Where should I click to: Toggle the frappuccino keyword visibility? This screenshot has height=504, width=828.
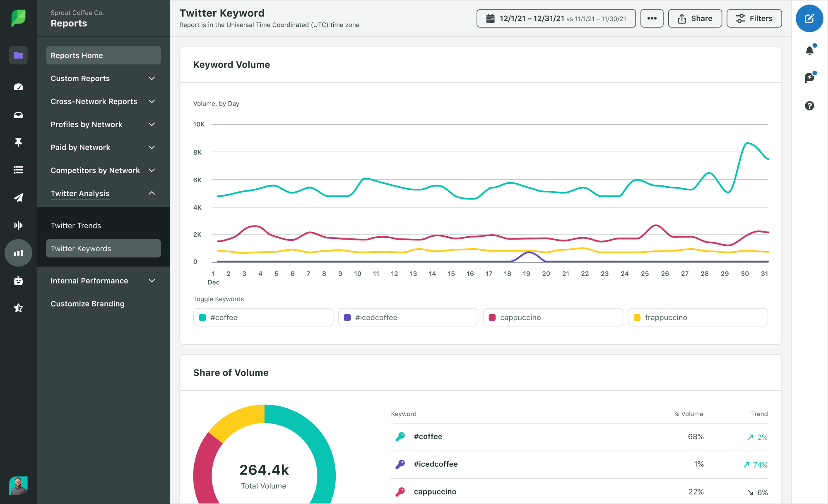(697, 317)
